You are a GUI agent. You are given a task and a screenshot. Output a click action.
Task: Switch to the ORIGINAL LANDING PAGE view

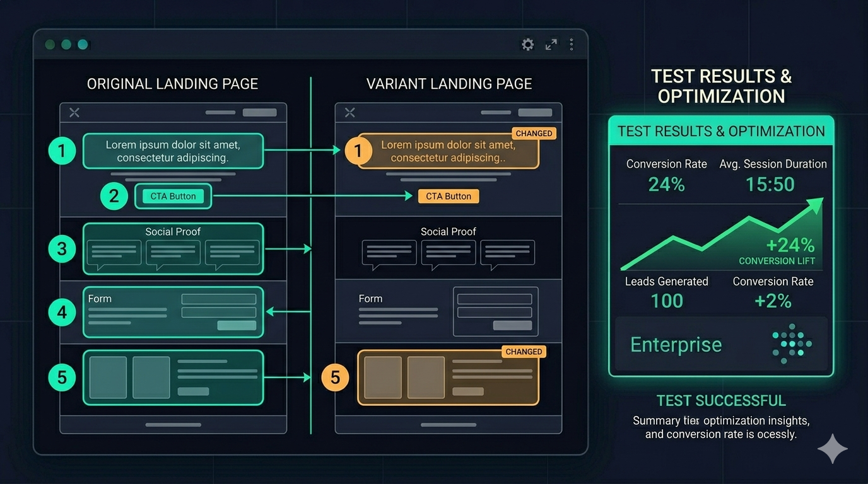173,83
